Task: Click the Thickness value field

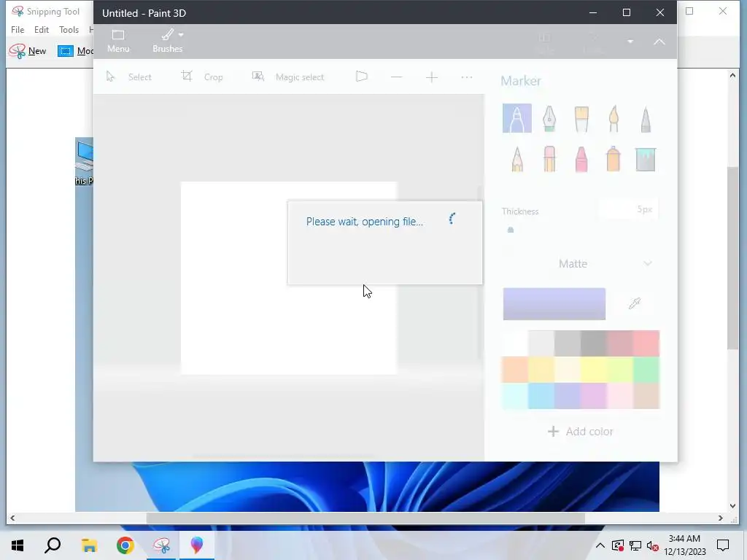Action: (x=629, y=209)
